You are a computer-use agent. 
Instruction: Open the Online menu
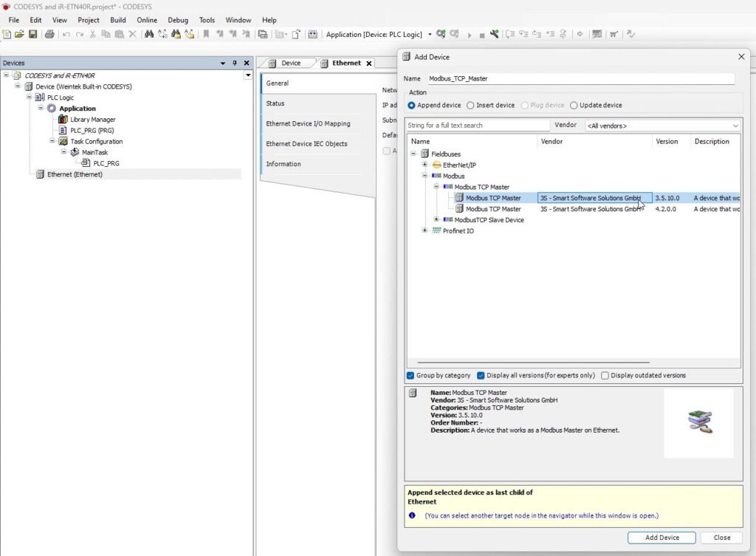[147, 20]
